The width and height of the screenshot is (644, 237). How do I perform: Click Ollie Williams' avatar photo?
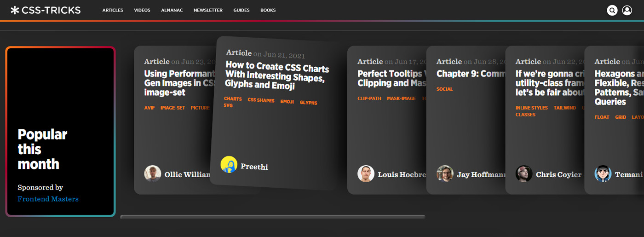(153, 174)
